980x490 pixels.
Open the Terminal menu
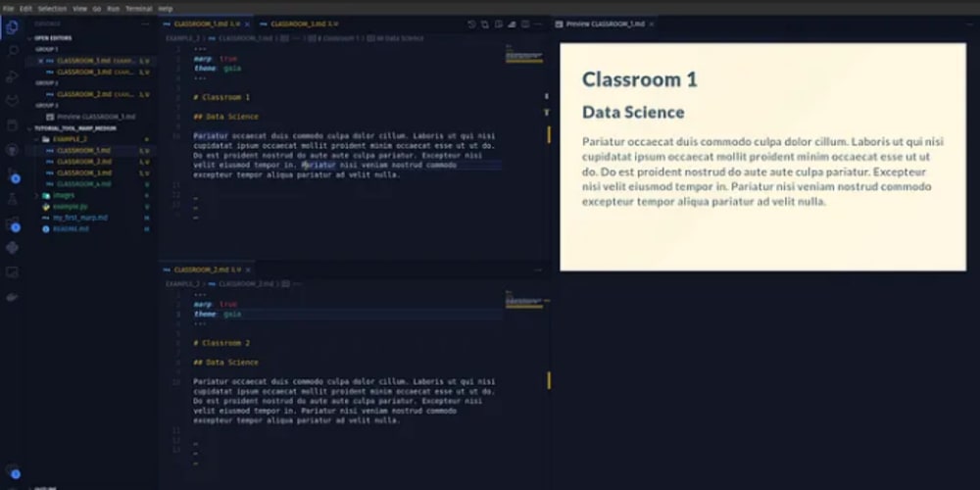[x=139, y=9]
